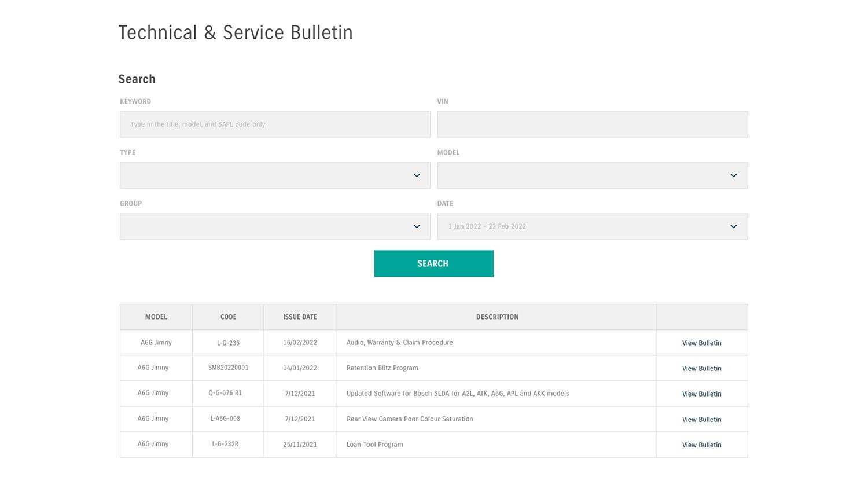Open the Type dropdown
Image resolution: width=868 pixels, height=488 pixels.
click(266, 175)
